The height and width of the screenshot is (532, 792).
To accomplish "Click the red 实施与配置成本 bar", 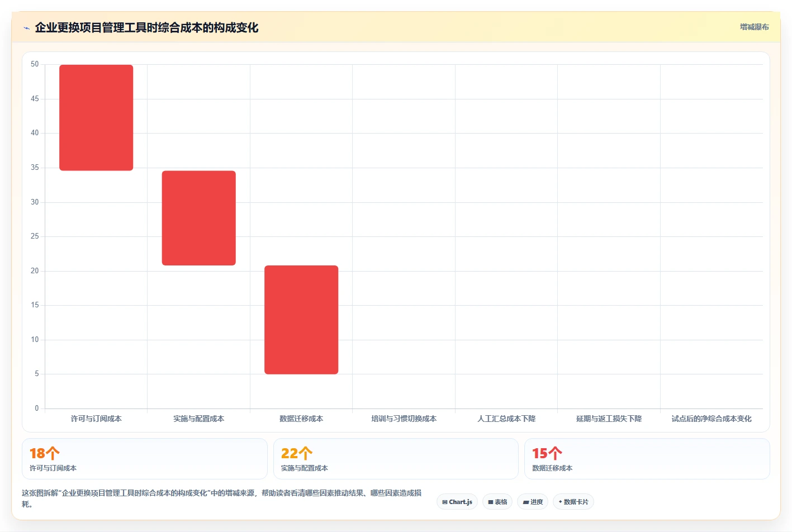I will [x=199, y=218].
